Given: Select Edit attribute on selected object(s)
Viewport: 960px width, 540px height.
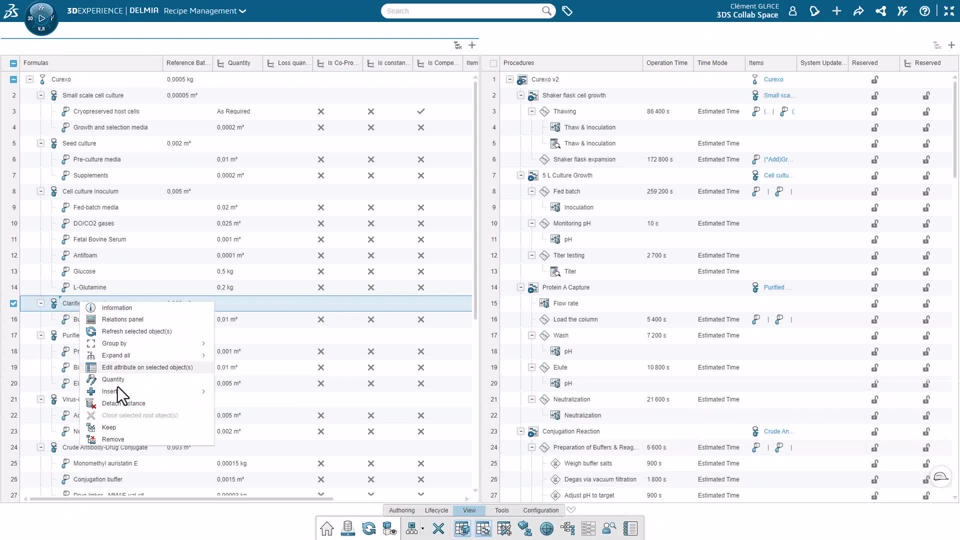Looking at the screenshot, I should click(x=147, y=367).
